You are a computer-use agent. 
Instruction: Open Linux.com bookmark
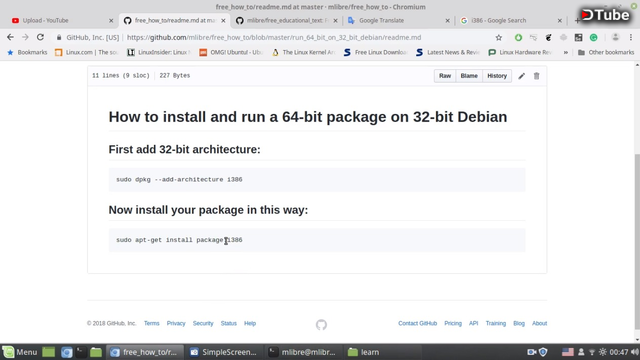[87, 52]
